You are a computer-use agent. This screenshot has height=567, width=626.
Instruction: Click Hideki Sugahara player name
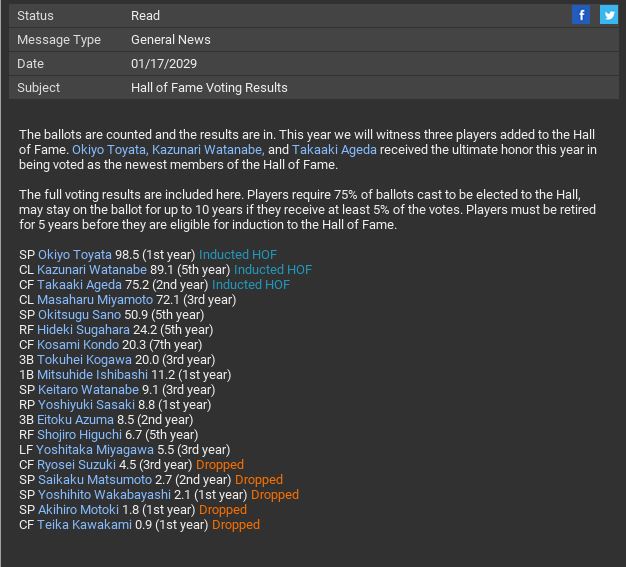tap(83, 330)
